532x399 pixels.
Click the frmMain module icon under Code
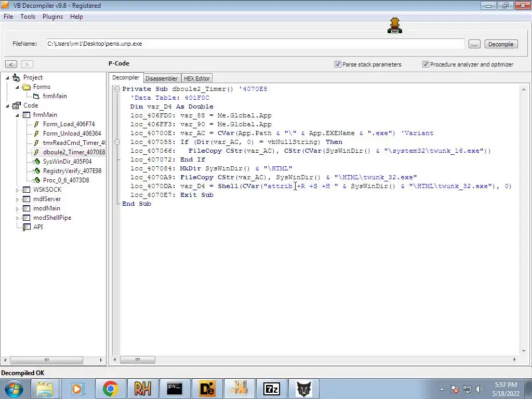point(26,115)
